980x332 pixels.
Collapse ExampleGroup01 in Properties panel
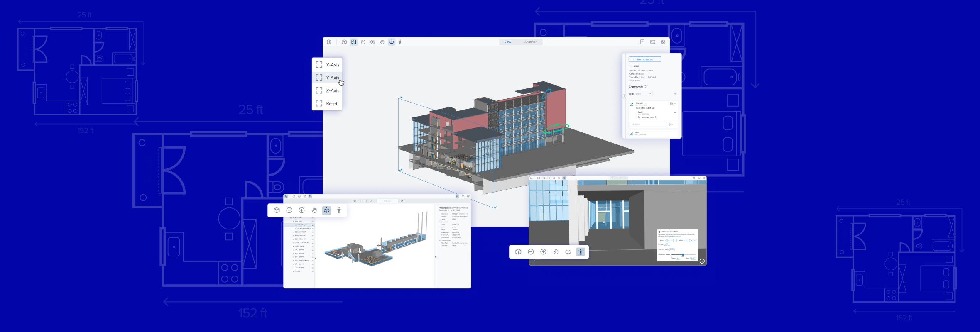click(440, 241)
